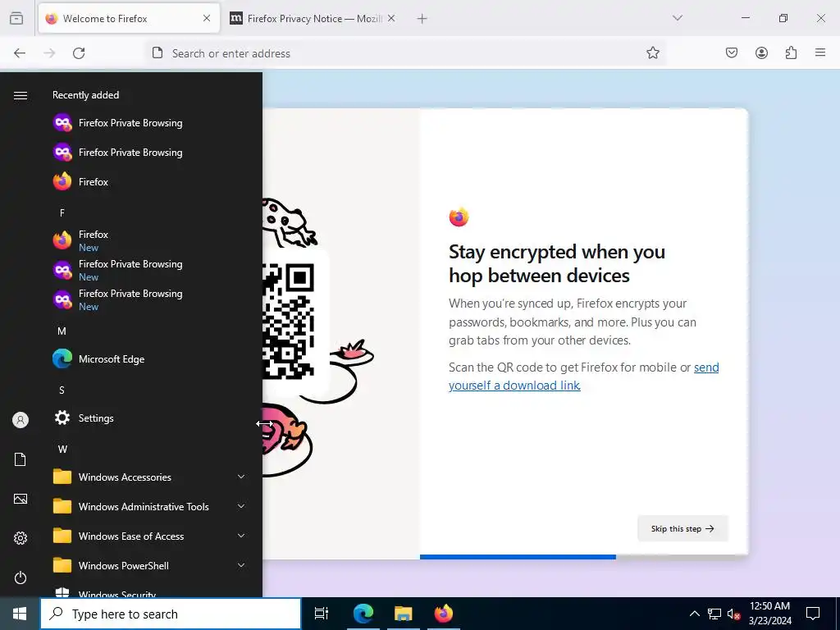Go back with the browser back arrow
The image size is (840, 630).
tap(20, 53)
